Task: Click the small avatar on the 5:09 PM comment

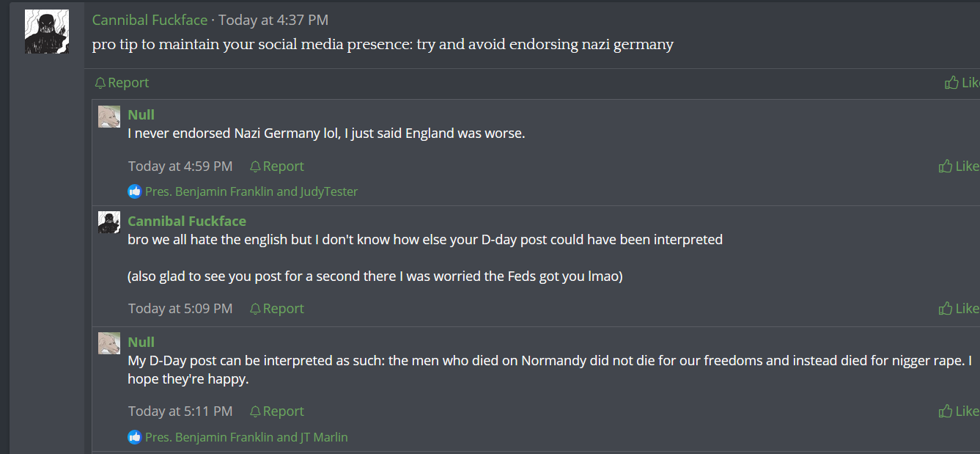Action: [109, 223]
